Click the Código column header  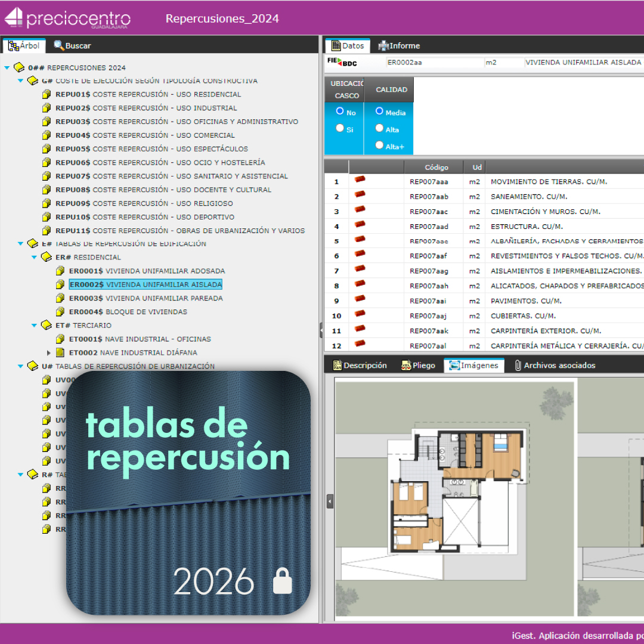coord(434,167)
